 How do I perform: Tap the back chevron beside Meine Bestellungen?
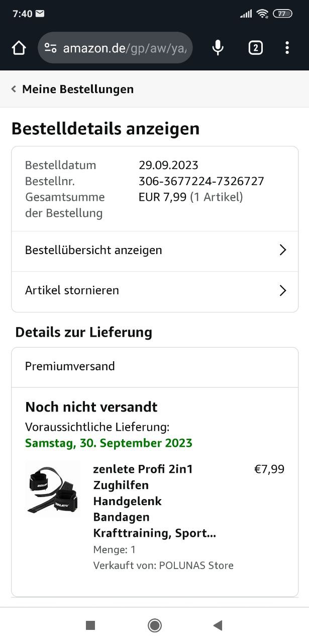pyautogui.click(x=14, y=90)
